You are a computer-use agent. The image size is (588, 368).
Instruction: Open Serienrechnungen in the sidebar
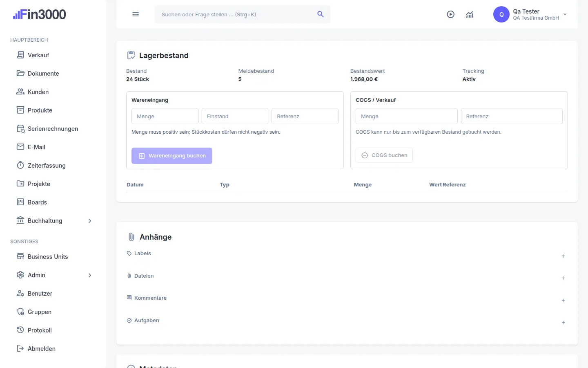[53, 129]
